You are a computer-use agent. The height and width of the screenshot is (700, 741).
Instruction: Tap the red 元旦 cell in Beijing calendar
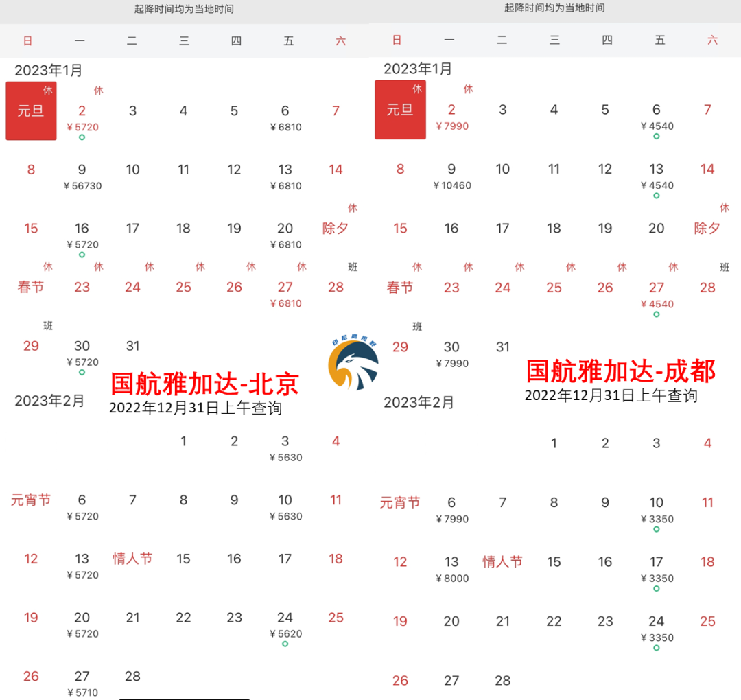31,111
